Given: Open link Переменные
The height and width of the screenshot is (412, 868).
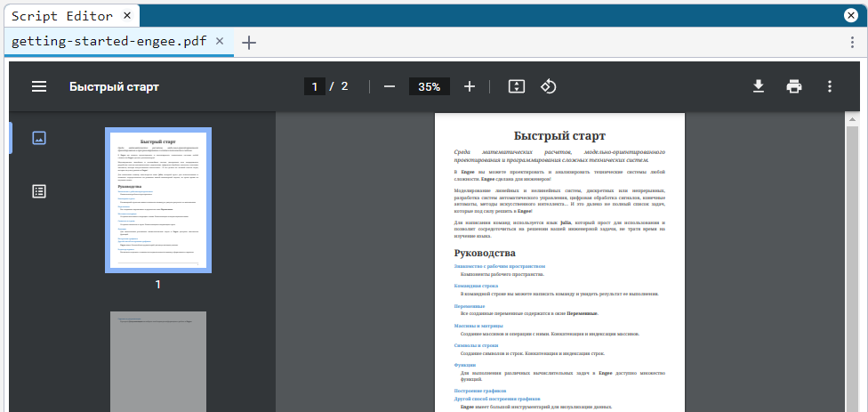Looking at the screenshot, I should coord(470,306).
